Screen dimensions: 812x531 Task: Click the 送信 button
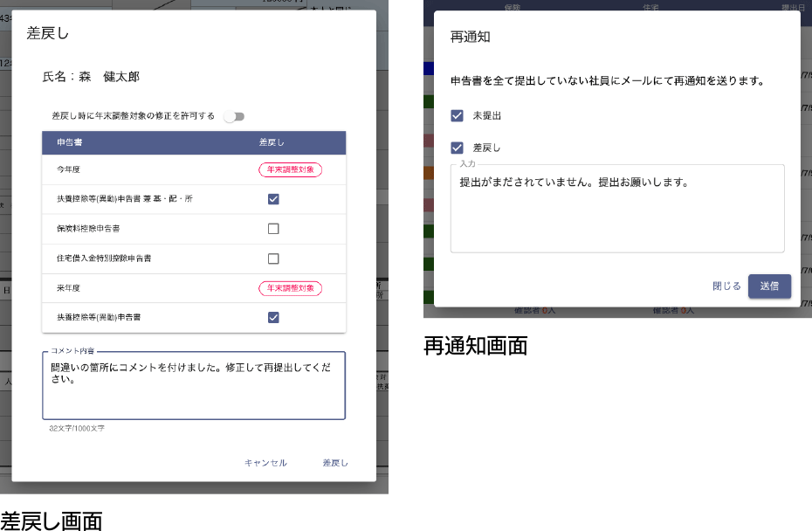(769, 286)
